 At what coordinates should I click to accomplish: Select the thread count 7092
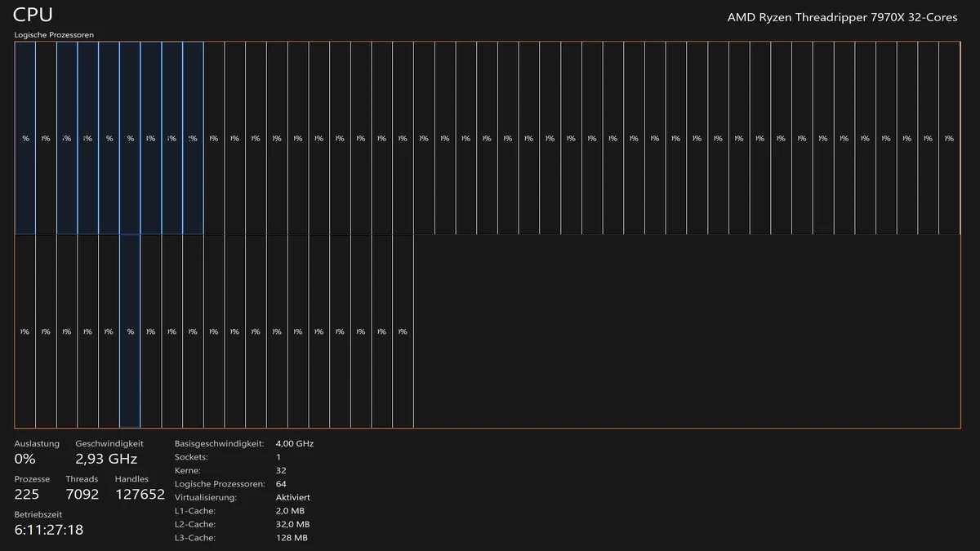[x=82, y=495]
